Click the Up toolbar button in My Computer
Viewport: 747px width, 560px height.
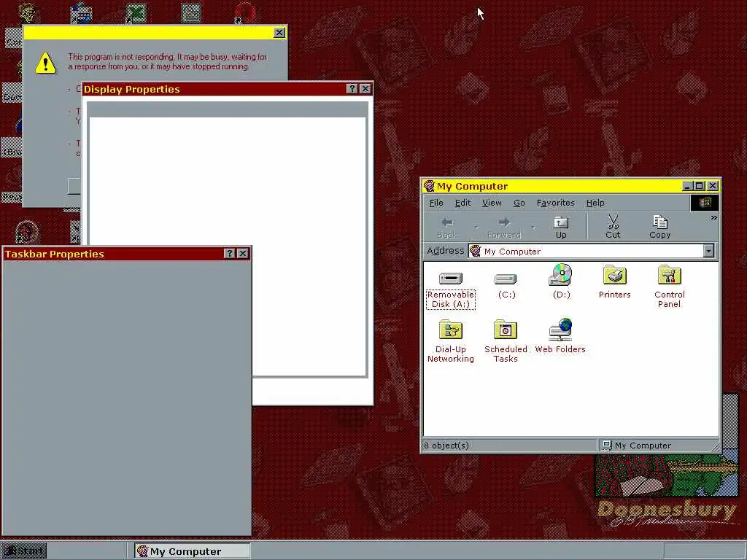click(x=561, y=227)
